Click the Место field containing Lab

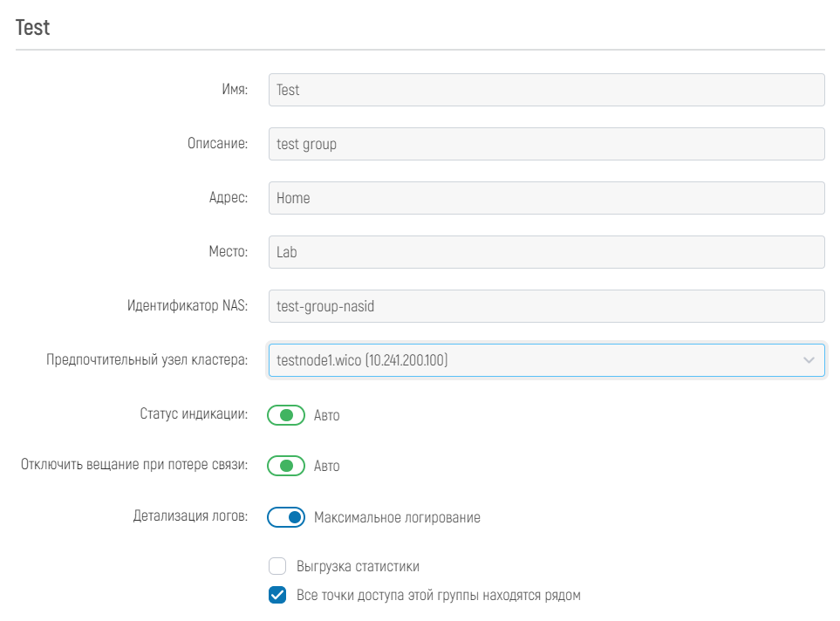(x=546, y=252)
